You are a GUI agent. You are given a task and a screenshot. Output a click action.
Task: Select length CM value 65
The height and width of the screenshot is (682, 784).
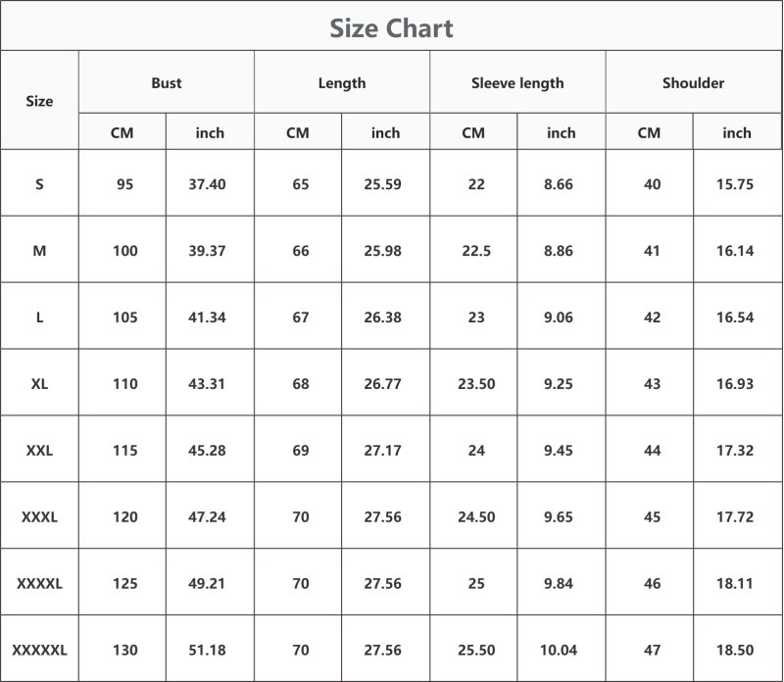click(x=301, y=184)
